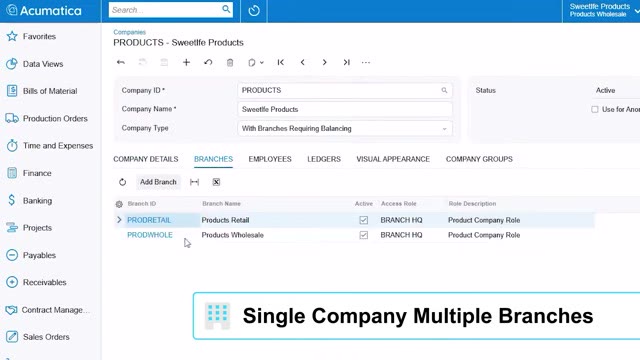The image size is (640, 360).
Task: Open Production Orders truck icon
Action: point(12,118)
